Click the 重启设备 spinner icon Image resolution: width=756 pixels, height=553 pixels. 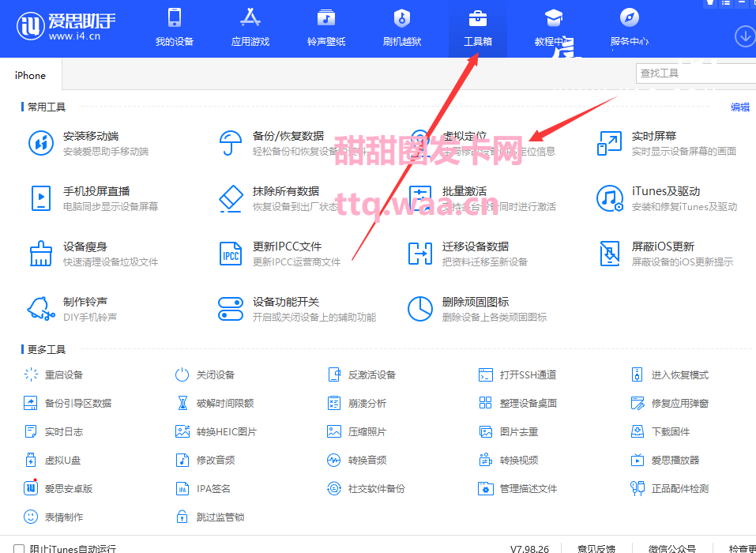31,374
